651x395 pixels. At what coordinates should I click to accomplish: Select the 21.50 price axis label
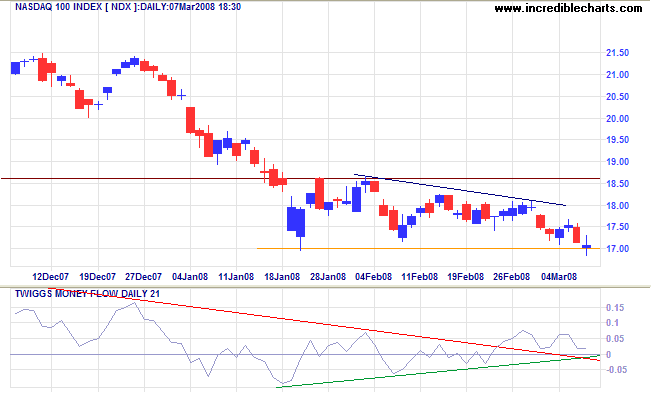click(617, 53)
